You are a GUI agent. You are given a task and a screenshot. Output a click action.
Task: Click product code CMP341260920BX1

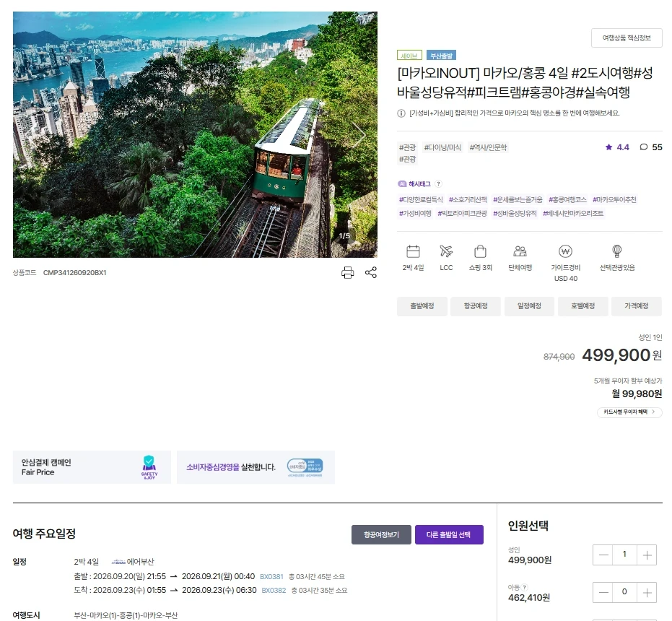point(74,273)
